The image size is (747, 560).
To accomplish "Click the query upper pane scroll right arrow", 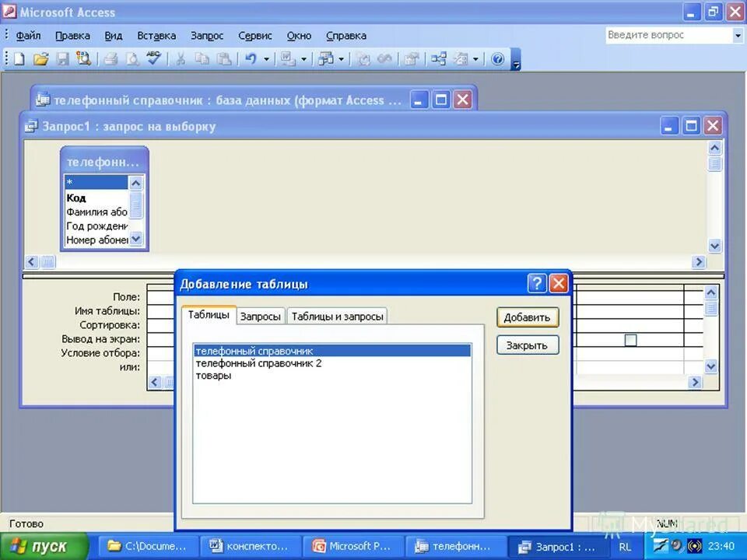I will click(699, 261).
